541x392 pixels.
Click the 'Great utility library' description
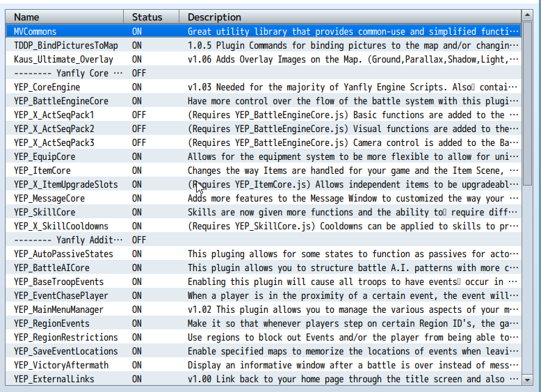(x=353, y=31)
